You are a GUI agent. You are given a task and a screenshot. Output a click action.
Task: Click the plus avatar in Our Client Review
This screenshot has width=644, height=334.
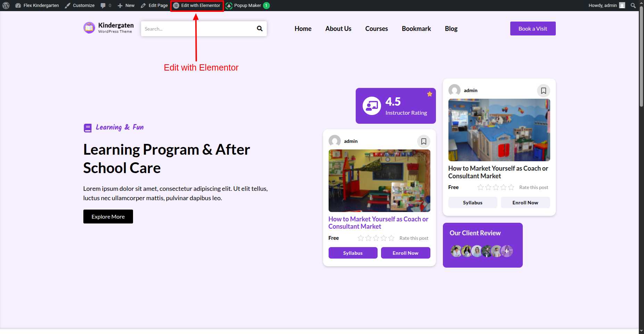pyautogui.click(x=507, y=251)
